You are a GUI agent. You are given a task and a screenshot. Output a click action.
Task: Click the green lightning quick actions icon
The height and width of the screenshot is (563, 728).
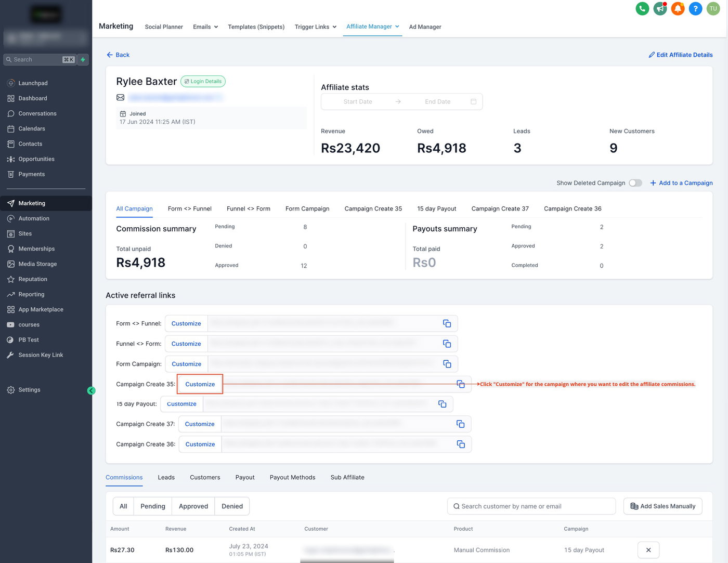point(83,60)
